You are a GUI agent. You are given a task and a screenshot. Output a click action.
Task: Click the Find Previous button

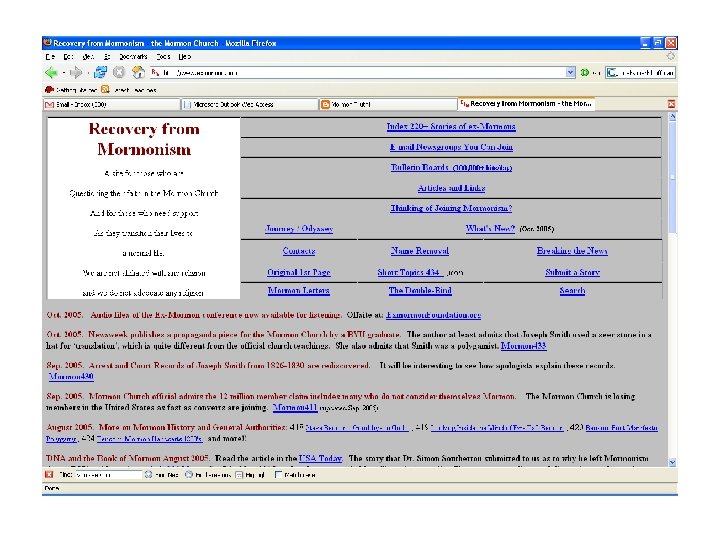click(208, 475)
